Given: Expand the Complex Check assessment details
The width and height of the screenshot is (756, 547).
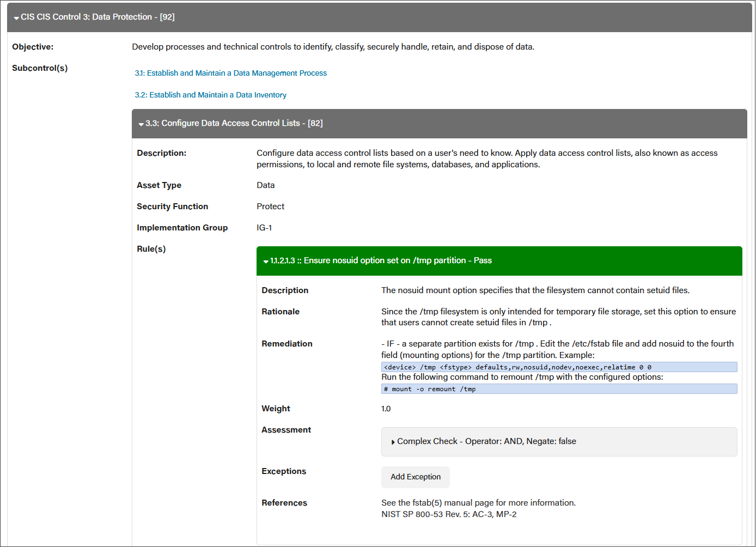Looking at the screenshot, I should point(559,441).
